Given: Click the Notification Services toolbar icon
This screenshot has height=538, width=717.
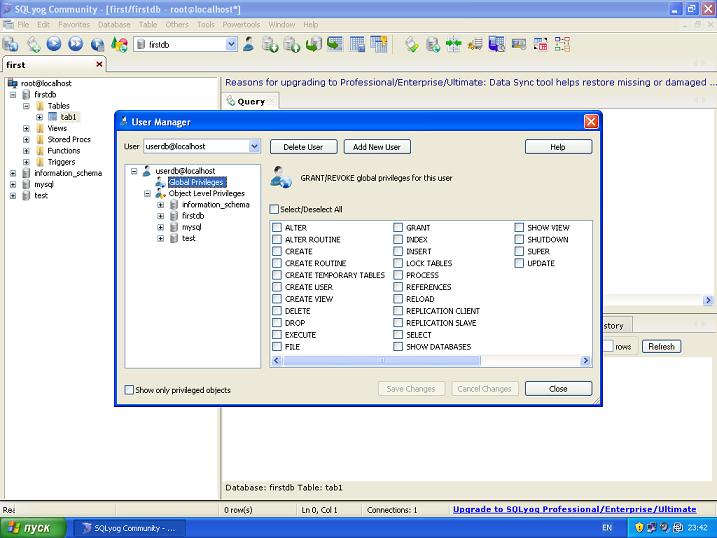Looking at the screenshot, I should (519, 44).
